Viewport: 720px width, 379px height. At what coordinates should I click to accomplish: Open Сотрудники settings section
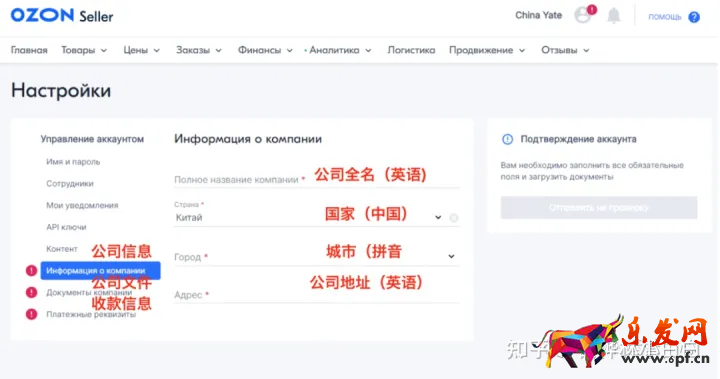tap(70, 183)
